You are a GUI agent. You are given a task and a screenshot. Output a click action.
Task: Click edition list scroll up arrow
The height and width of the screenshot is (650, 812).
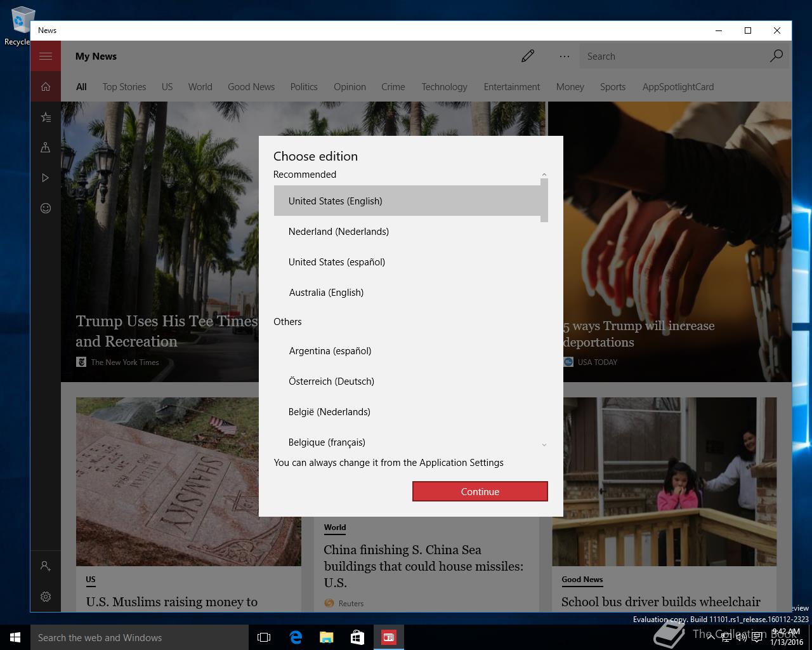coord(544,175)
